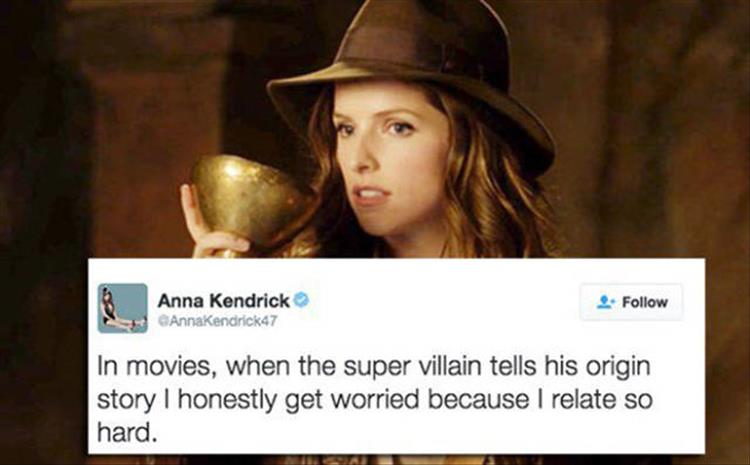Click the Follow button
Screen dimensions: 750x465
[x=631, y=302]
